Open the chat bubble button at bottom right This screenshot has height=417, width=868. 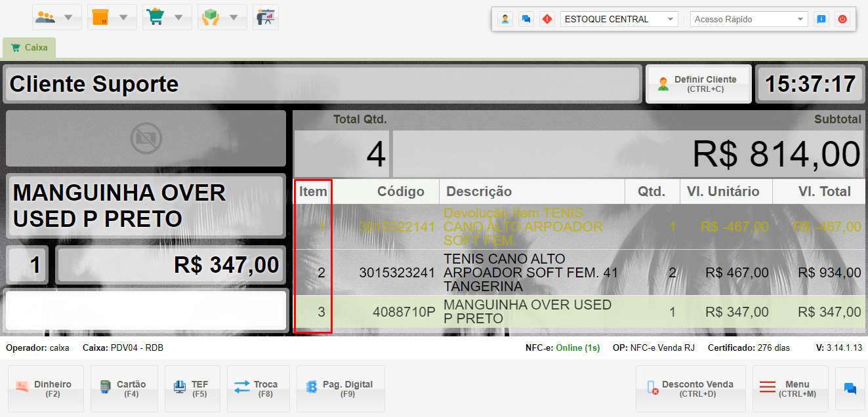pyautogui.click(x=850, y=388)
